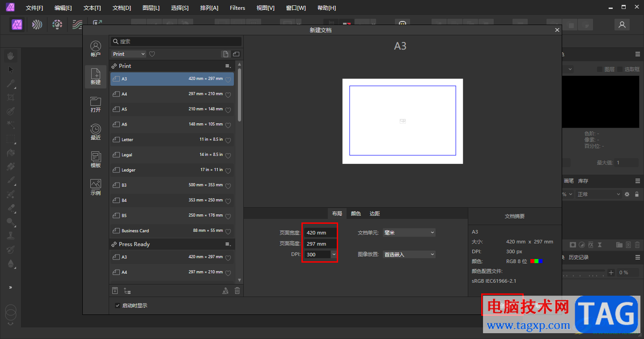The height and width of the screenshot is (339, 644).
Task: Click the add category icon below the list
Action: (127, 291)
